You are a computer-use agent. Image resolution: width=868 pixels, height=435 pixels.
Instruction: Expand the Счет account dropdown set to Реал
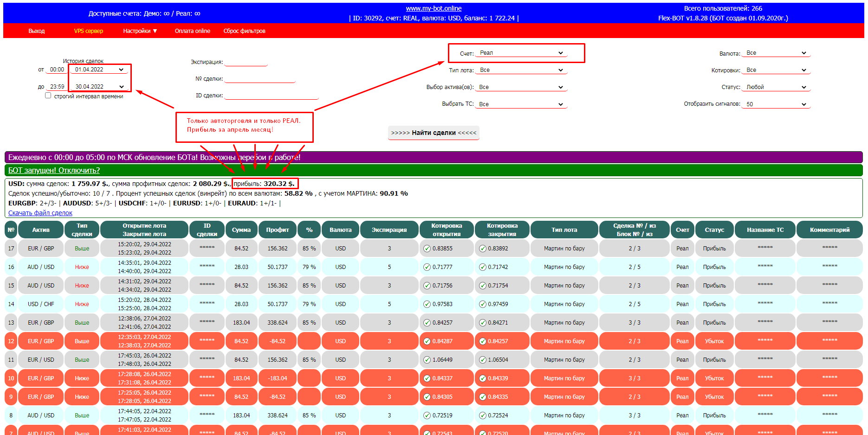(521, 53)
